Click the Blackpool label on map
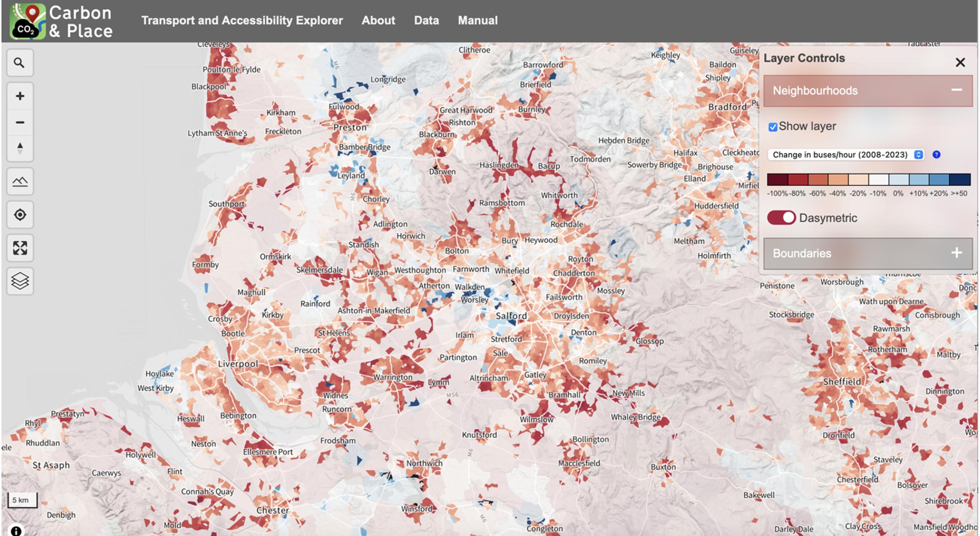Image resolution: width=980 pixels, height=536 pixels. (x=208, y=87)
